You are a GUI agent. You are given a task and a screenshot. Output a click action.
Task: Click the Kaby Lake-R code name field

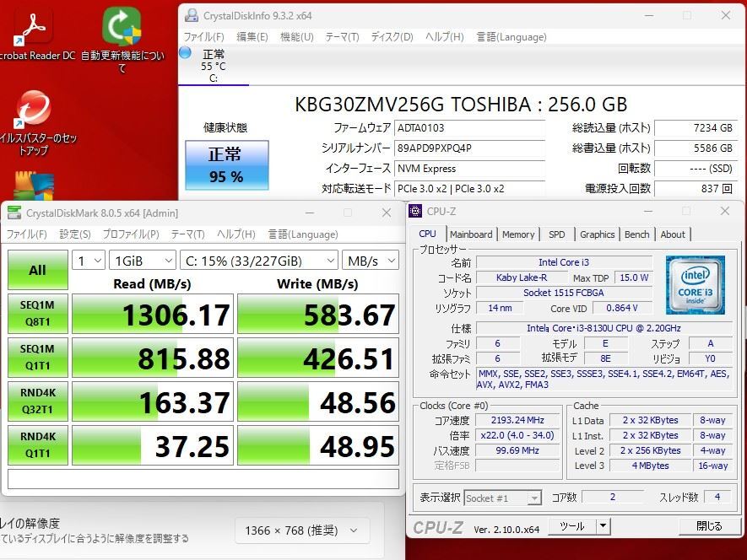click(x=522, y=277)
